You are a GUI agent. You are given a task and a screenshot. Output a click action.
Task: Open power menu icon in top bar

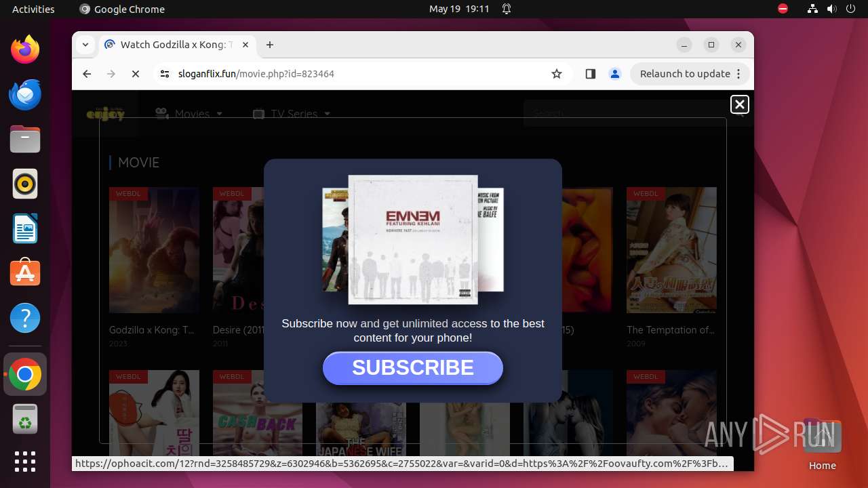pyautogui.click(x=850, y=9)
